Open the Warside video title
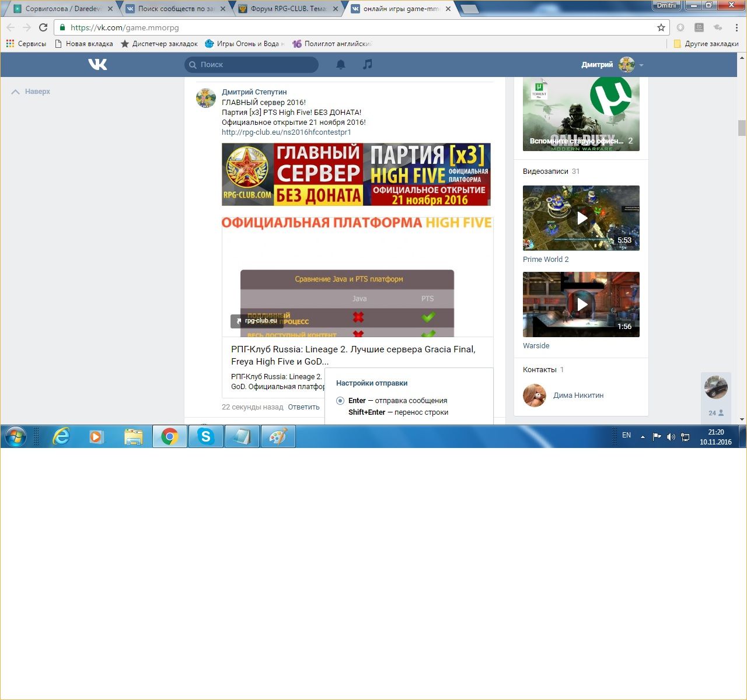 [x=536, y=346]
